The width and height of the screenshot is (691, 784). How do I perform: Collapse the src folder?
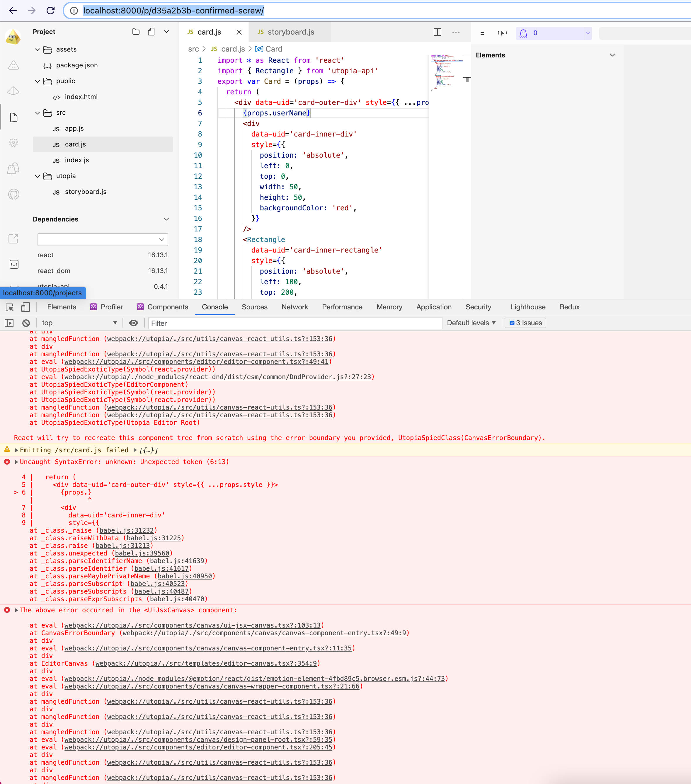[x=38, y=113]
